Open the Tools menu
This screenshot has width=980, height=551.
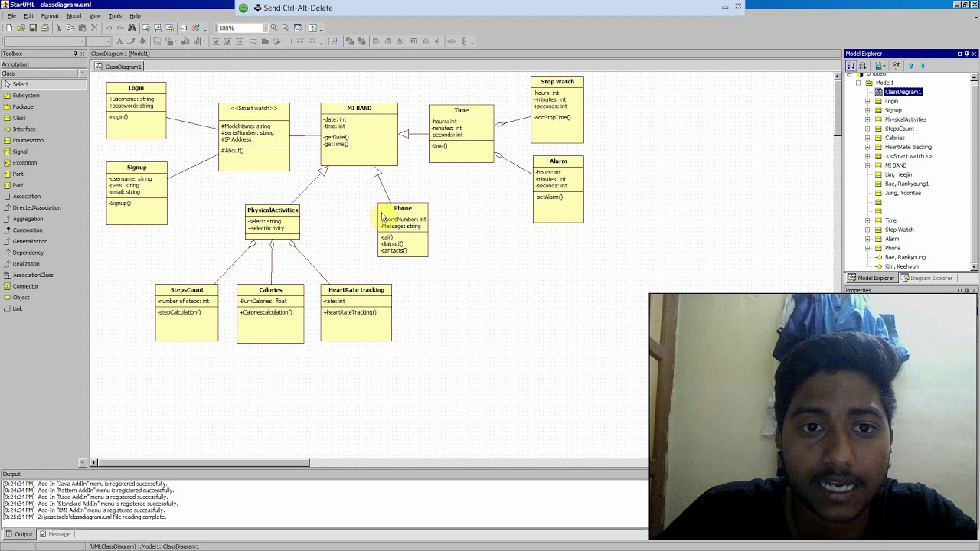click(x=115, y=16)
